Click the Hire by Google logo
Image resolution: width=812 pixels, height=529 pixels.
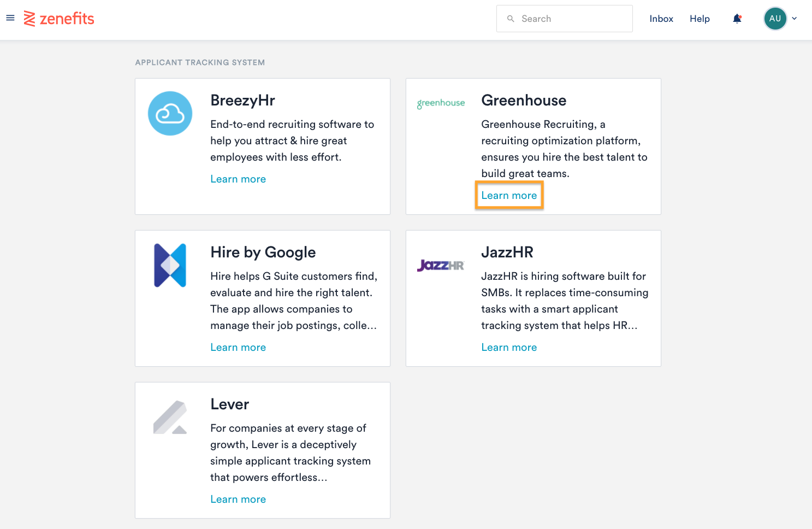pos(170,265)
